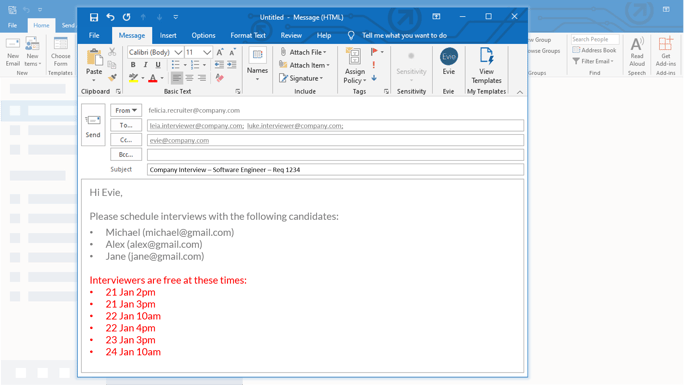Screen dimensions: 684x385
Task: Click into the Subject field
Action: click(335, 170)
